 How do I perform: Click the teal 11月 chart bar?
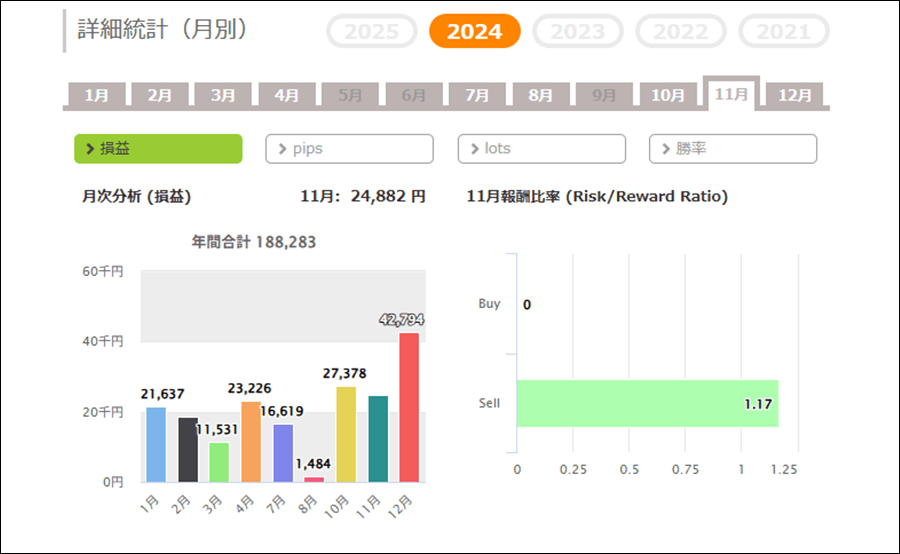(378, 439)
